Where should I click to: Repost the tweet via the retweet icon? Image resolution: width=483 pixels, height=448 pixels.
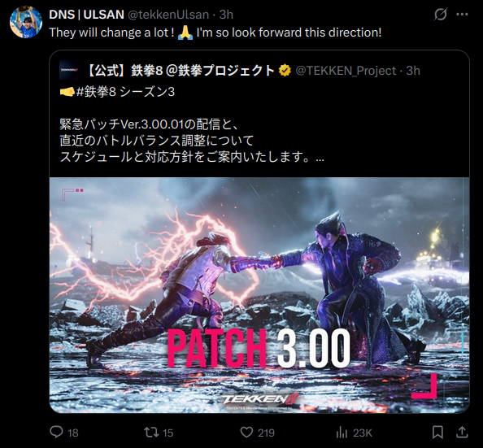(x=151, y=432)
